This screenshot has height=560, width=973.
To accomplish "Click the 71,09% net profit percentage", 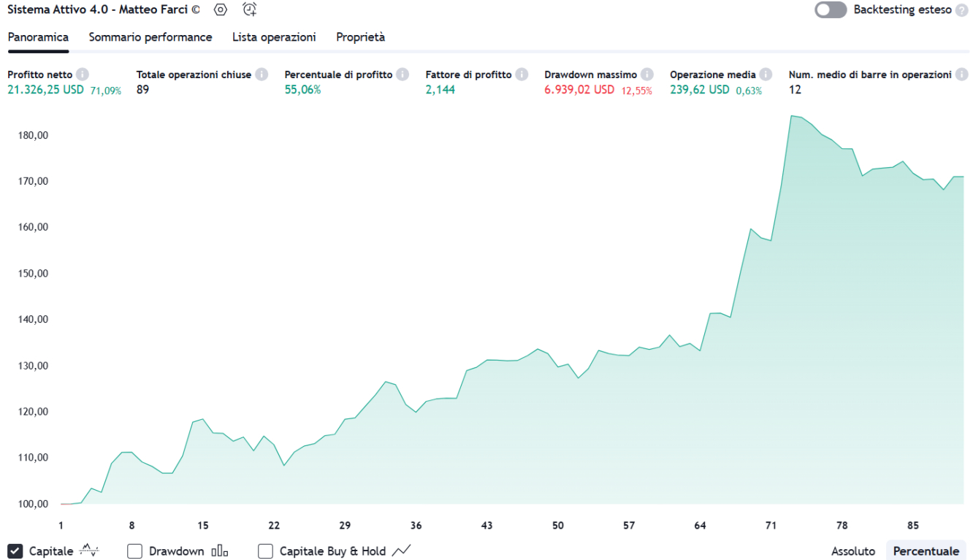I will tap(106, 91).
